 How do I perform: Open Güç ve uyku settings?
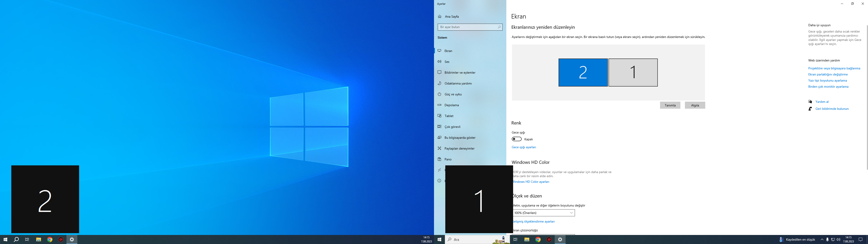(470, 94)
